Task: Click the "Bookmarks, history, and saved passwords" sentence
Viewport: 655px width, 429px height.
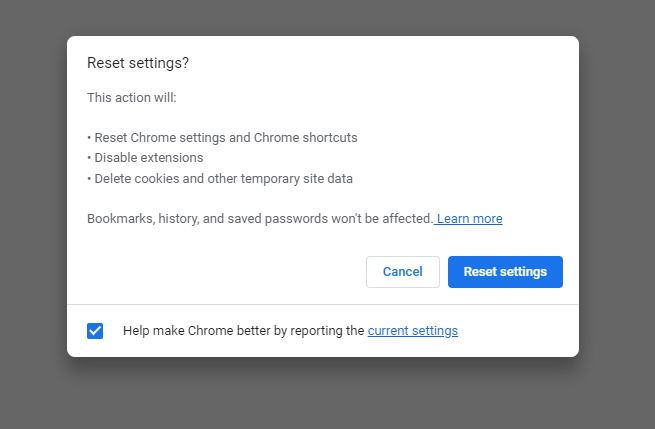Action: coord(260,219)
